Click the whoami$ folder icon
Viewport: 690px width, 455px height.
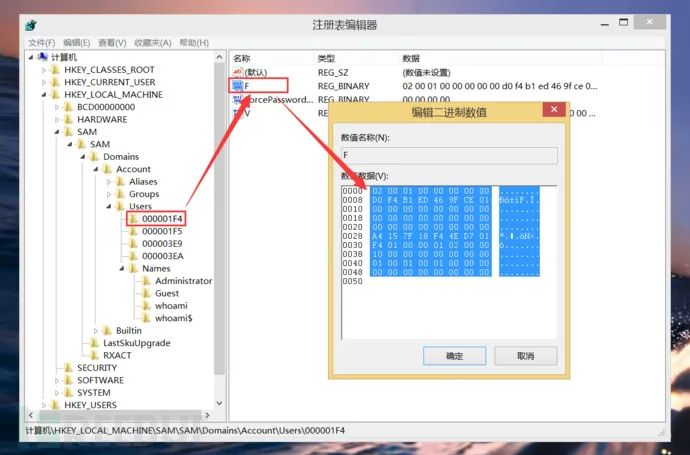[147, 318]
